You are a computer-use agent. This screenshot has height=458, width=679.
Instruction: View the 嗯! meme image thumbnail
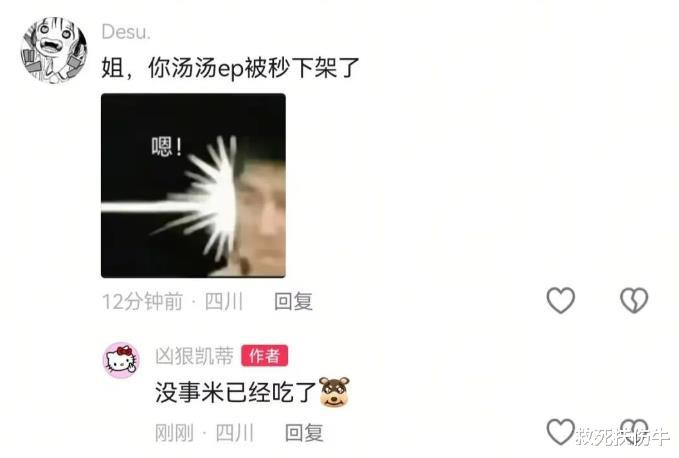pos(193,185)
